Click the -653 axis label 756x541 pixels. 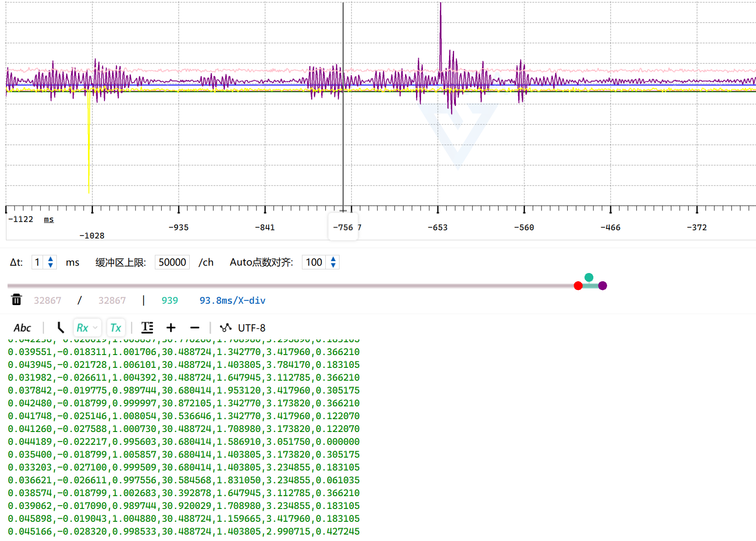(438, 227)
